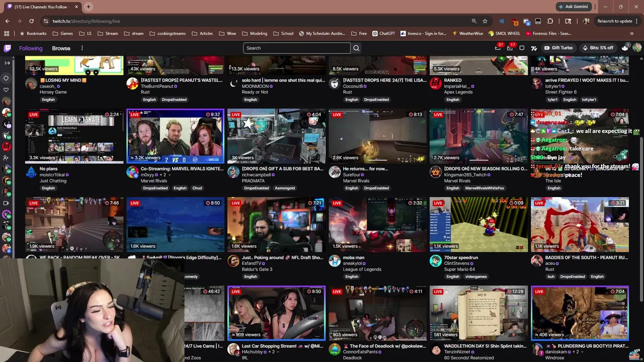Open the Chrome side panel search icon
The image size is (644, 362).
coord(568,21)
